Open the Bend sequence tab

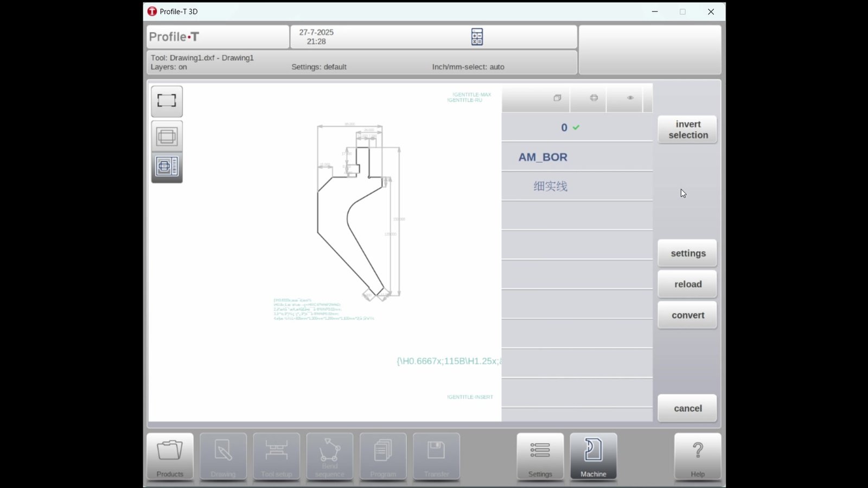329,457
